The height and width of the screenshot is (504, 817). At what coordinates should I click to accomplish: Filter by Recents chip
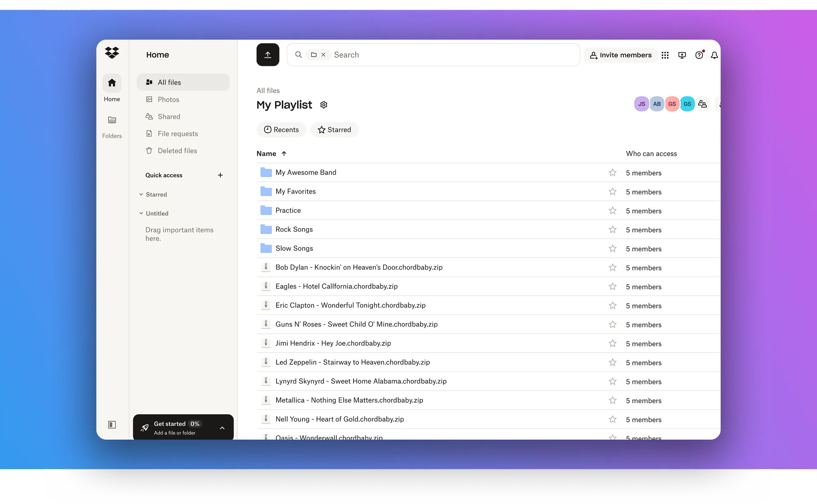coord(281,130)
